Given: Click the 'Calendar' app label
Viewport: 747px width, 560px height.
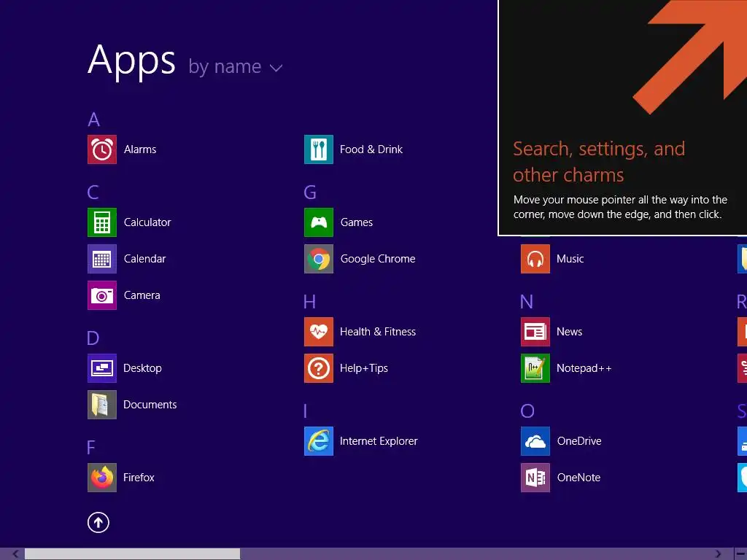Looking at the screenshot, I should 145,259.
